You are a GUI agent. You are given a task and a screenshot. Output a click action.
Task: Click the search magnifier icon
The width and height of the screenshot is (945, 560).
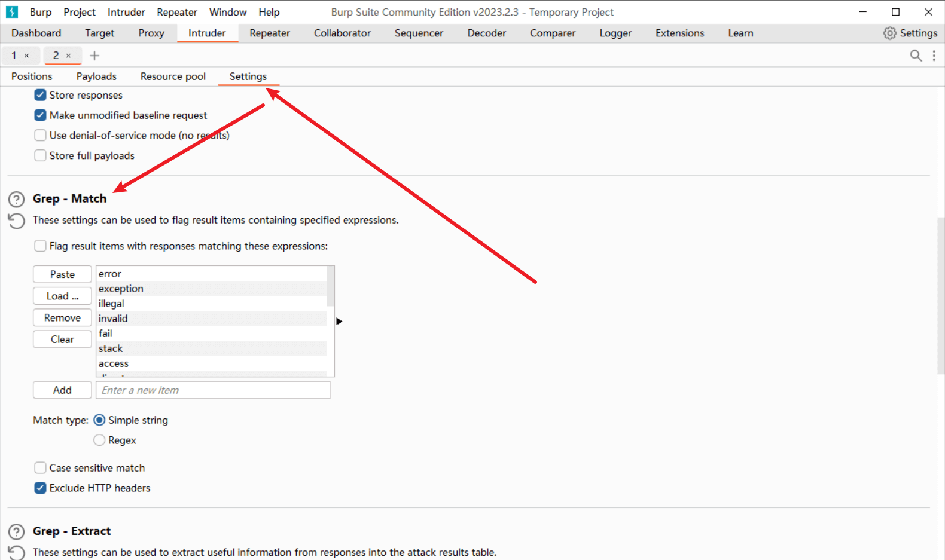[916, 56]
